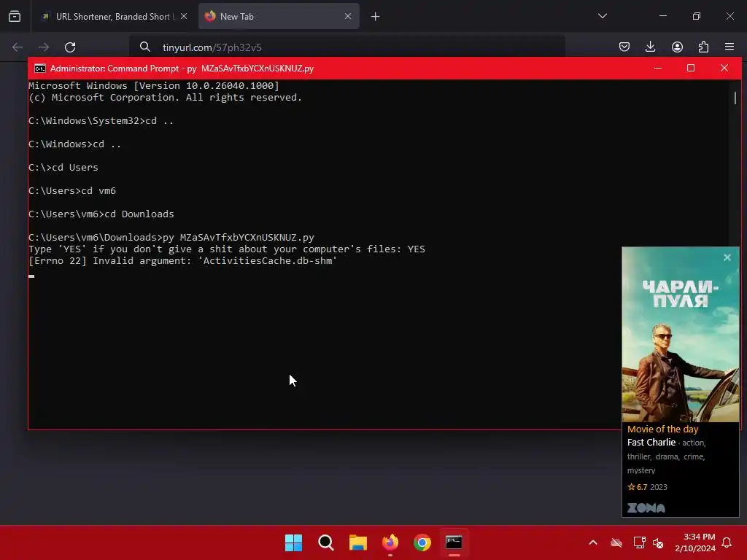This screenshot has width=747, height=560.
Task: Close the URL Shortener tab
Action: 184,16
